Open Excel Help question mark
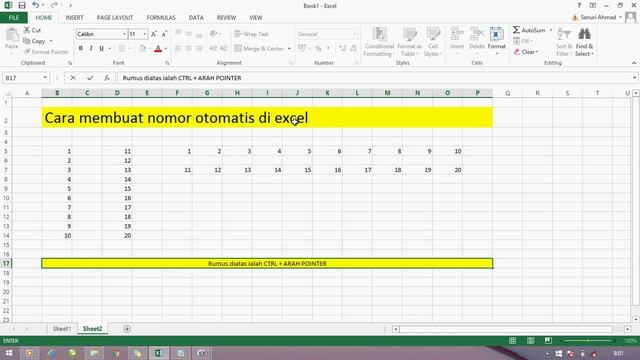The height and width of the screenshot is (360, 640). [x=578, y=5]
